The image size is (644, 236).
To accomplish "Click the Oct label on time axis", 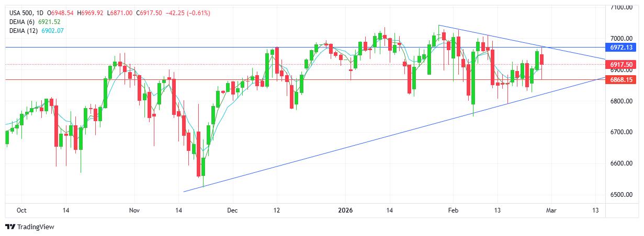I will tap(21, 210).
